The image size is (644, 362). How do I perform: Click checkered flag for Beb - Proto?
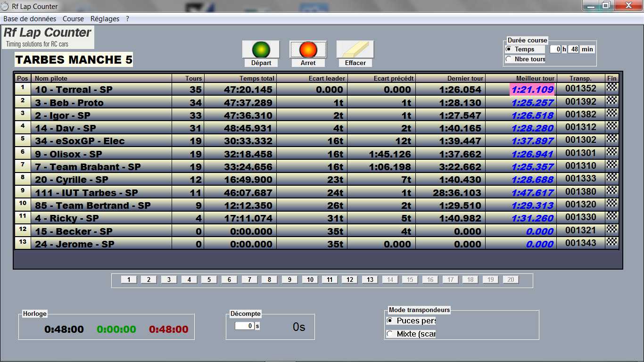[x=611, y=100]
